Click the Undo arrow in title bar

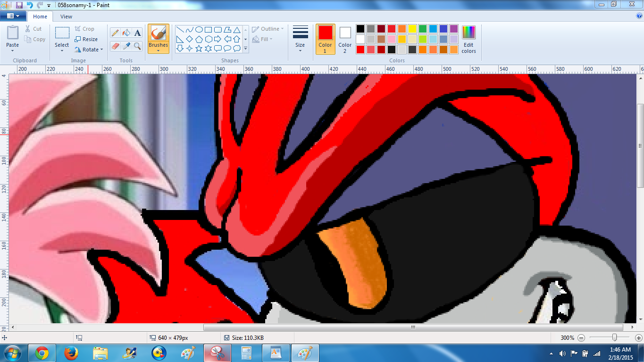[30, 5]
